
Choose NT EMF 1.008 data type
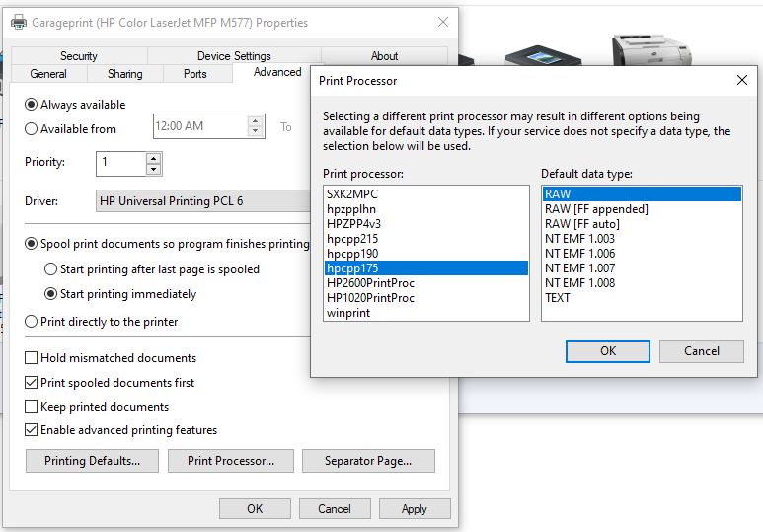pyautogui.click(x=642, y=283)
